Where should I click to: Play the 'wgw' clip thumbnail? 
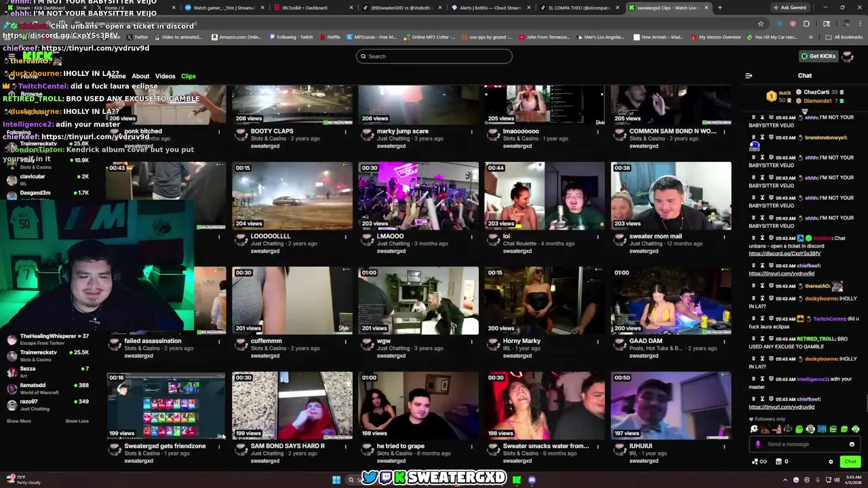pos(418,300)
